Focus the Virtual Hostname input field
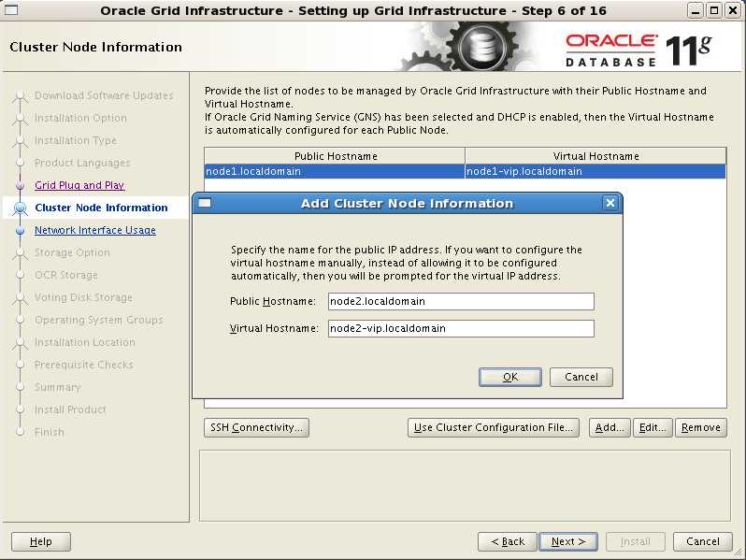746x560 pixels. 461,328
